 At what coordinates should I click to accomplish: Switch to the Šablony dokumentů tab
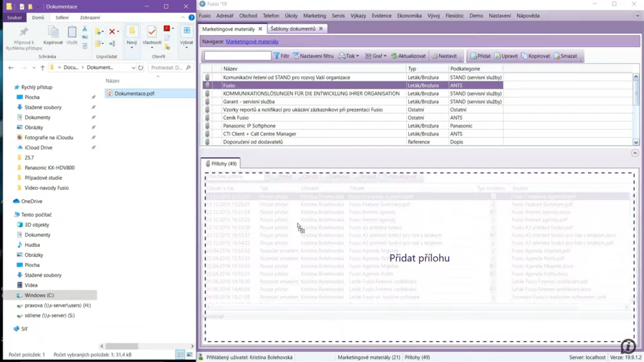point(293,29)
